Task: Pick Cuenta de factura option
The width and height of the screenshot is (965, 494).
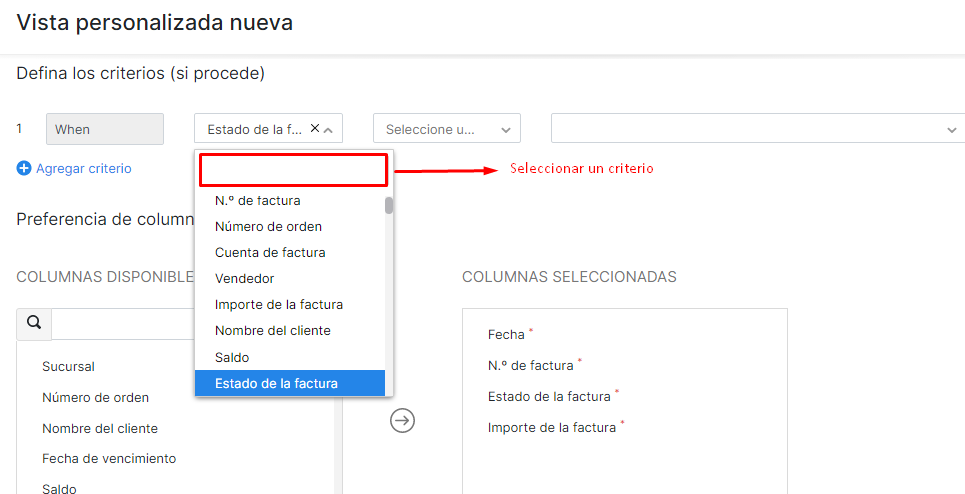Action: pos(270,252)
